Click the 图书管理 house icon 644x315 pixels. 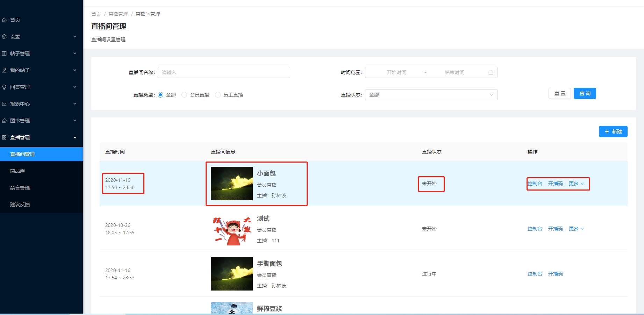click(x=4, y=121)
